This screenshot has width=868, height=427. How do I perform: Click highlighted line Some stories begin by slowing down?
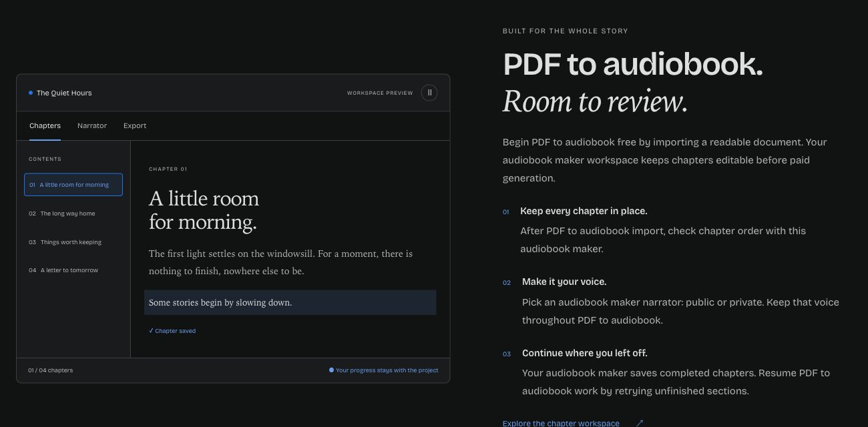pos(290,302)
